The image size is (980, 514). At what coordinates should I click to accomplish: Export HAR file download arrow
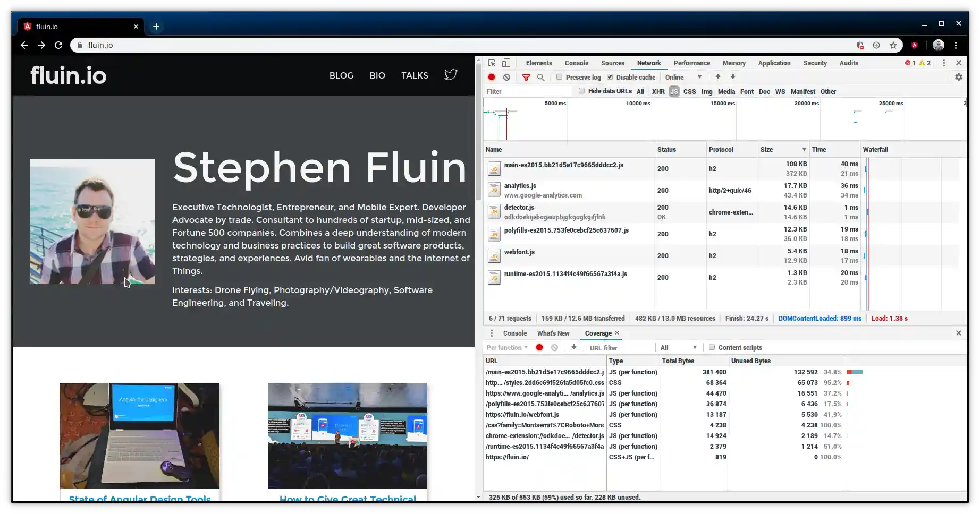[x=733, y=77]
